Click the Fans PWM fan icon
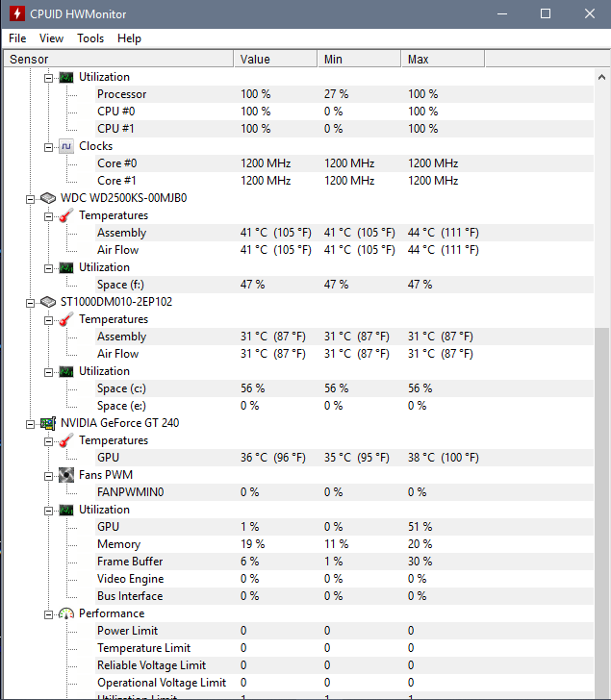This screenshot has width=611, height=700. [65, 475]
